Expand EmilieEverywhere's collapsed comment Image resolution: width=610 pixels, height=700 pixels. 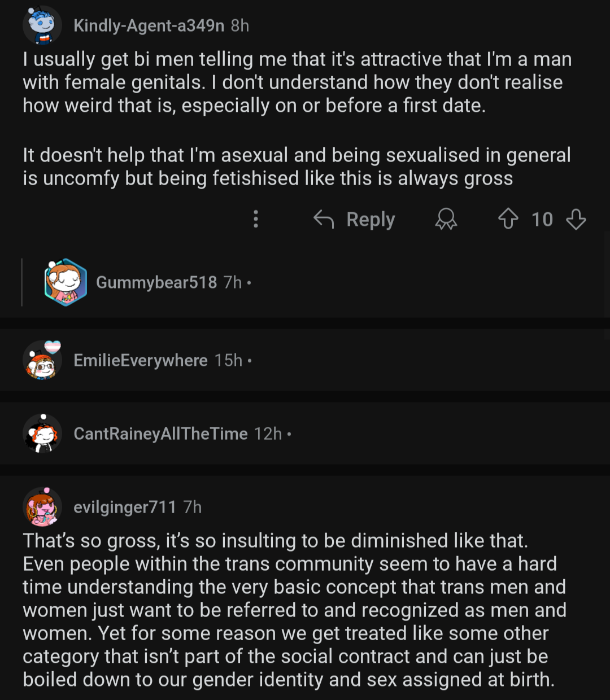point(305,360)
